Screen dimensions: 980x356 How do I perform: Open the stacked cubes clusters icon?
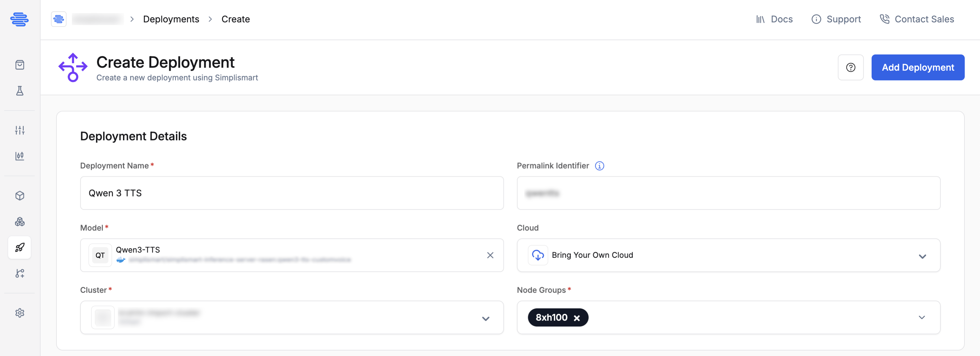tap(20, 221)
